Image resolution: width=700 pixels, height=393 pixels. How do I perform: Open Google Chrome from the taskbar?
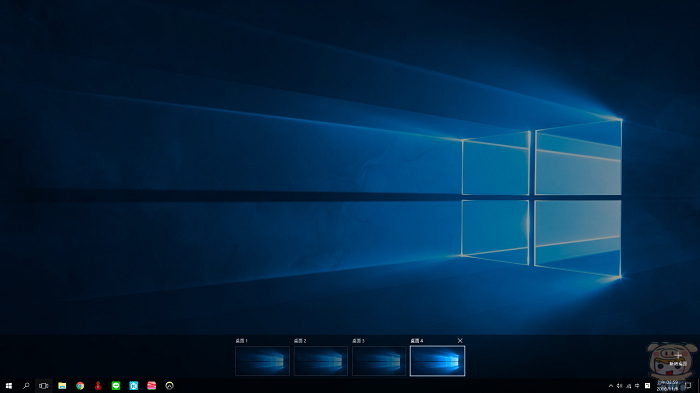80,386
